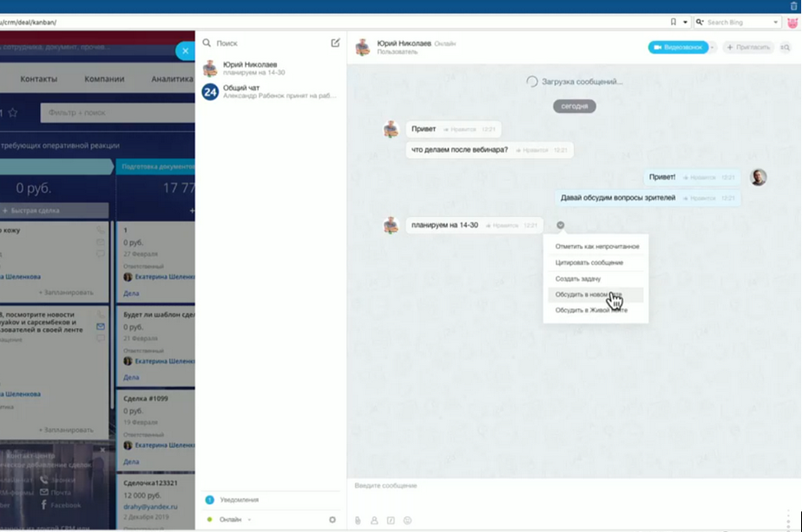Click the Пригласить button

tap(748, 47)
